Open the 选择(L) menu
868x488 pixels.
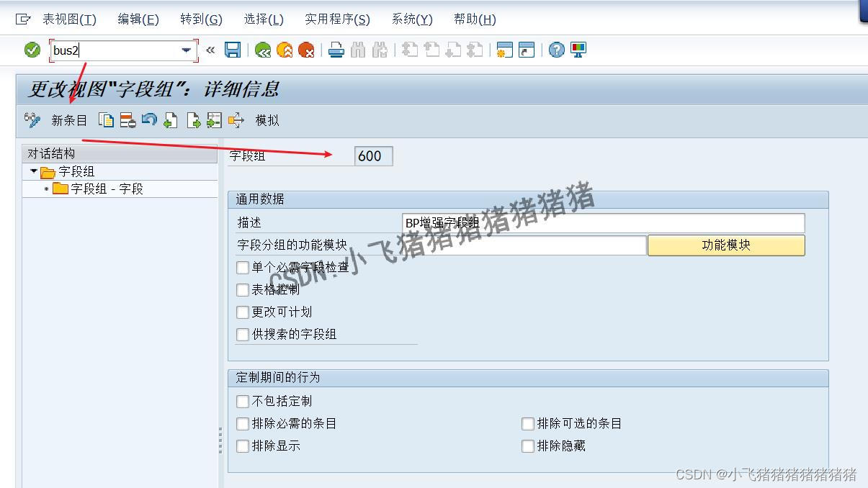264,19
